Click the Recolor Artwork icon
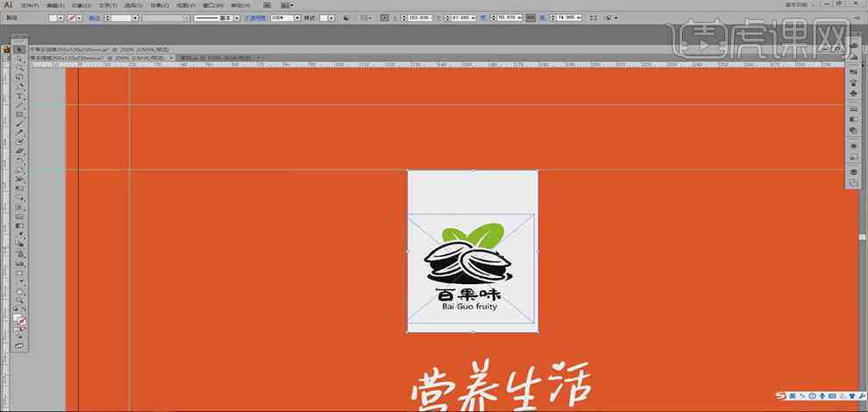This screenshot has height=412, width=868. 347,18
